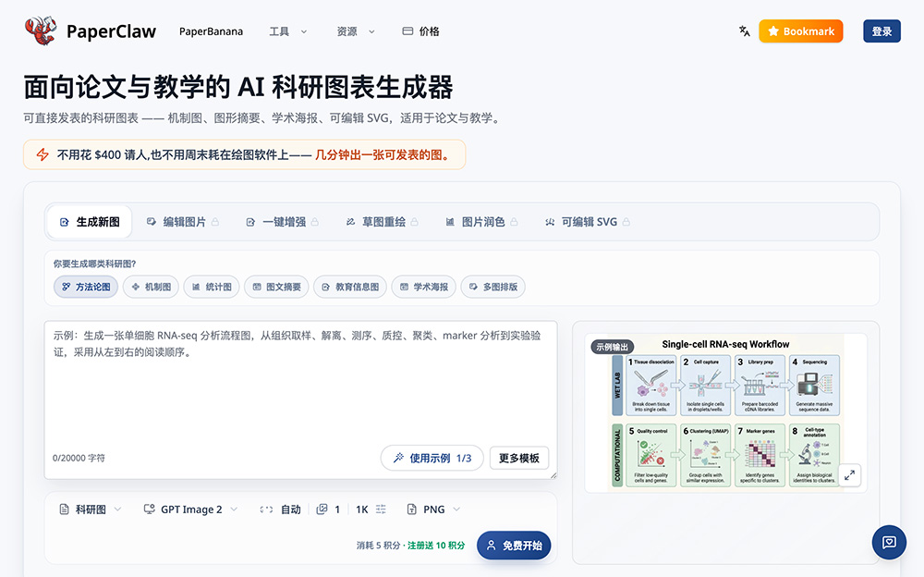
Task: Click the lock icon next to 编辑图片
Action: point(215,222)
